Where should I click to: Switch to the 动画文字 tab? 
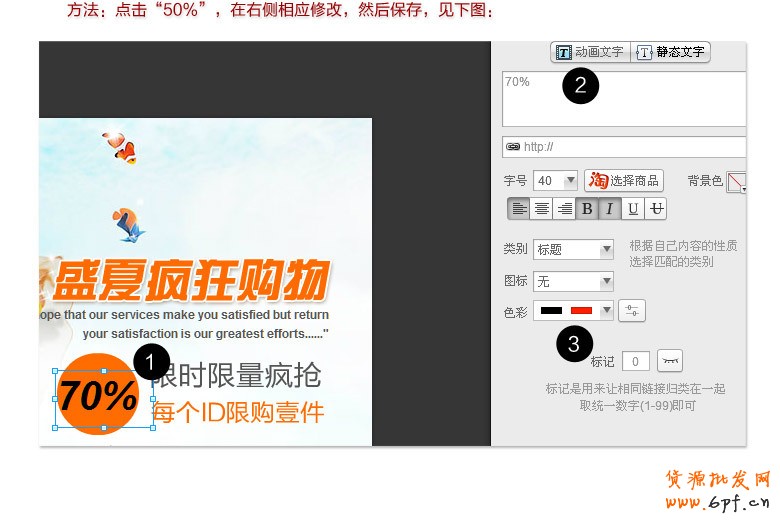point(590,52)
